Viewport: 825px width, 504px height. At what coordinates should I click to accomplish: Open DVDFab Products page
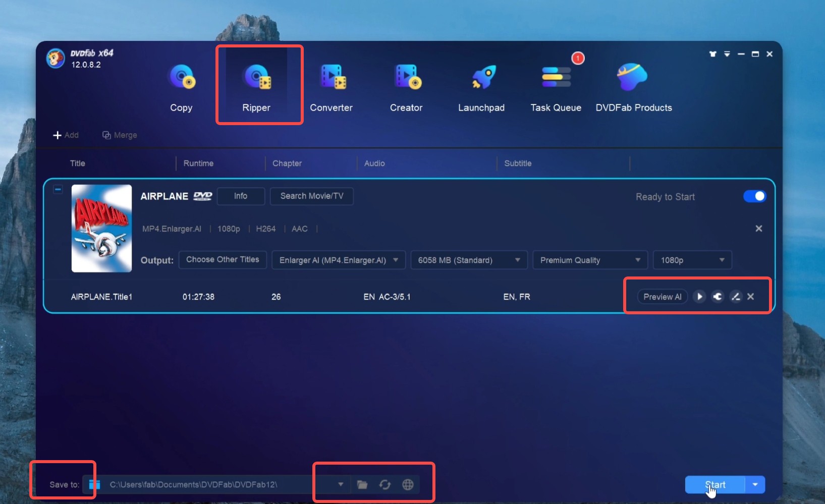(x=634, y=87)
